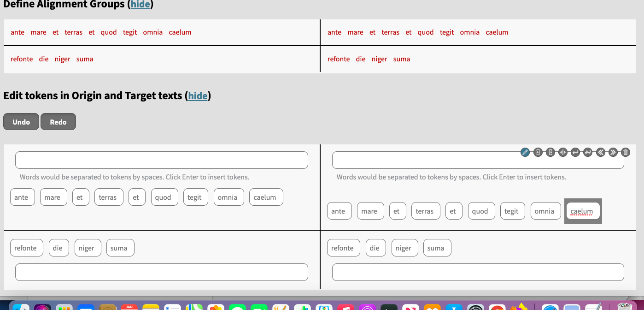Click the Undo button
Viewport: 644px width, 310px height.
click(21, 121)
